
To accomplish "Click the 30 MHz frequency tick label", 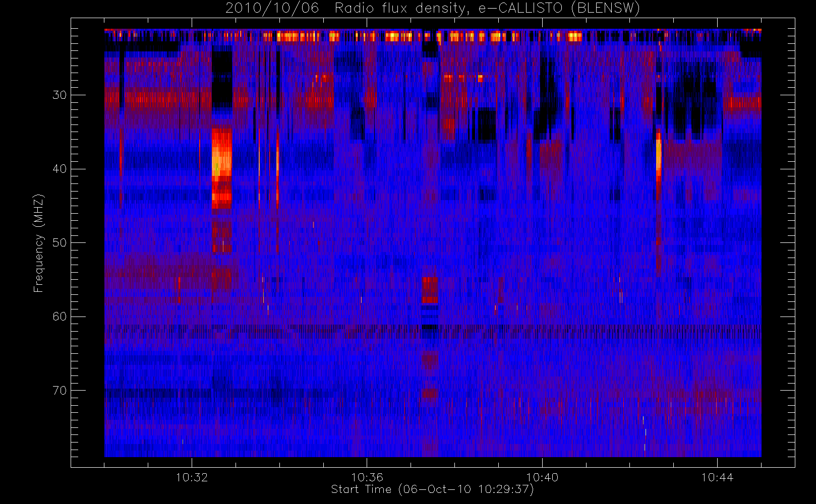I will pyautogui.click(x=60, y=95).
